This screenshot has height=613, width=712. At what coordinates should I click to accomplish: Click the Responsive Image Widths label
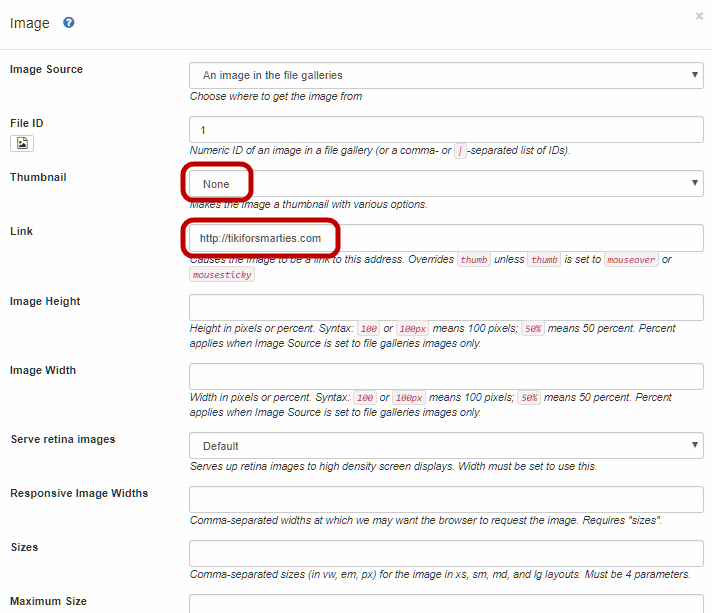tap(79, 493)
